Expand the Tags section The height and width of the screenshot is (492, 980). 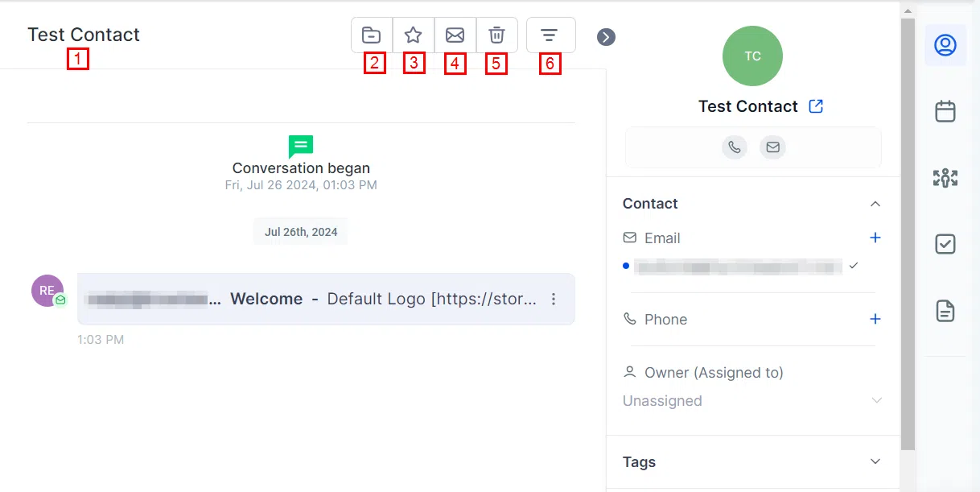click(875, 461)
